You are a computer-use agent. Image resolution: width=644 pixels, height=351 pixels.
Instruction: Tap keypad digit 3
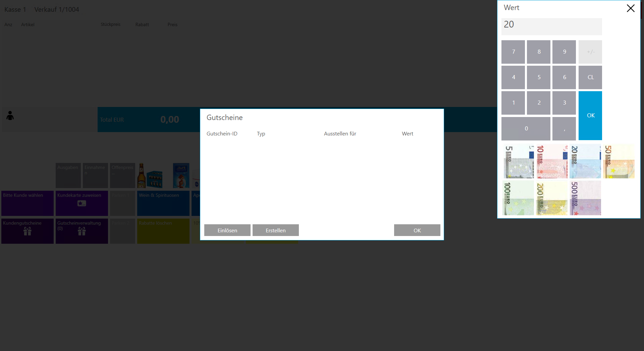tap(564, 103)
